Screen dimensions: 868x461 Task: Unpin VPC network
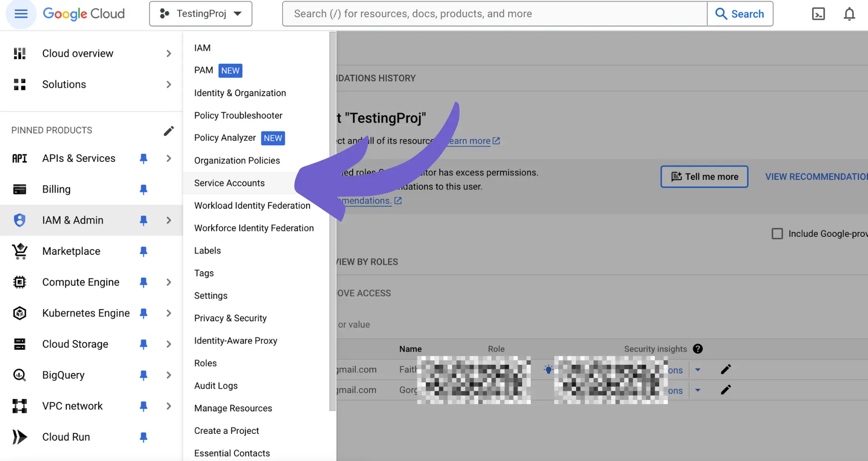(x=143, y=406)
